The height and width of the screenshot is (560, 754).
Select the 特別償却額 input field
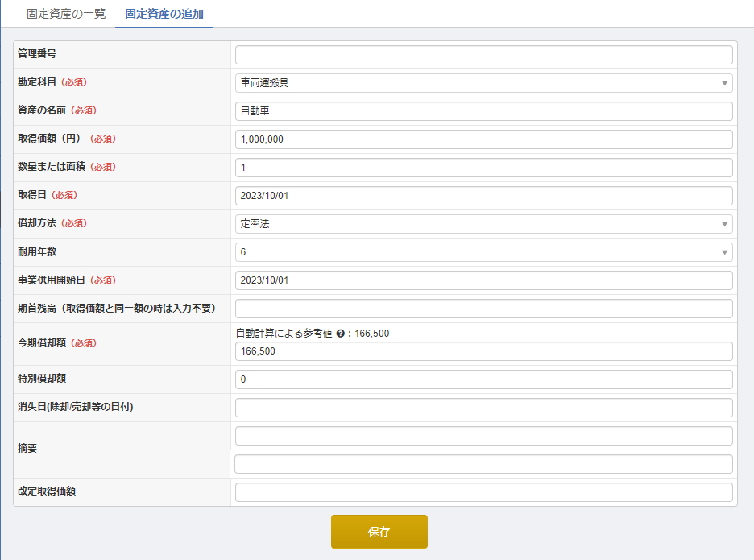pos(483,380)
